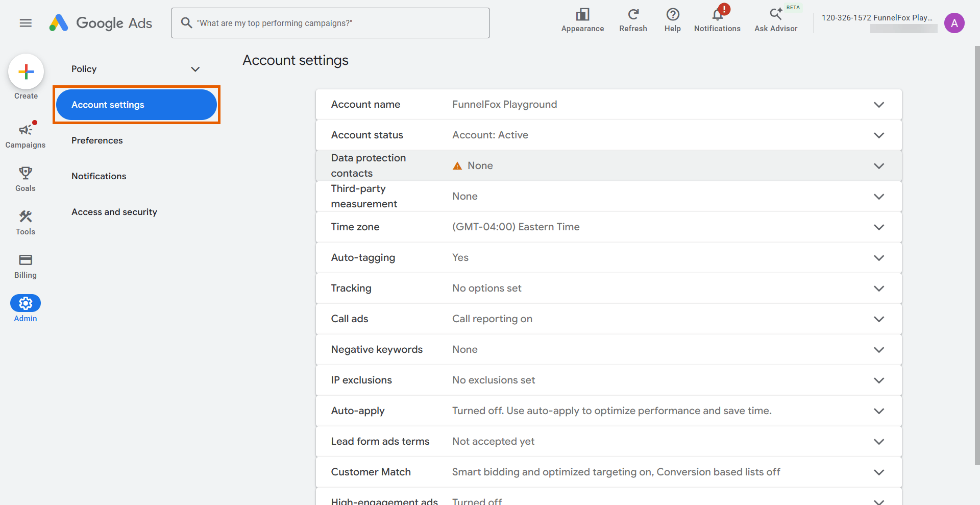This screenshot has width=980, height=505.
Task: Select Access and security menu item
Action: [114, 212]
